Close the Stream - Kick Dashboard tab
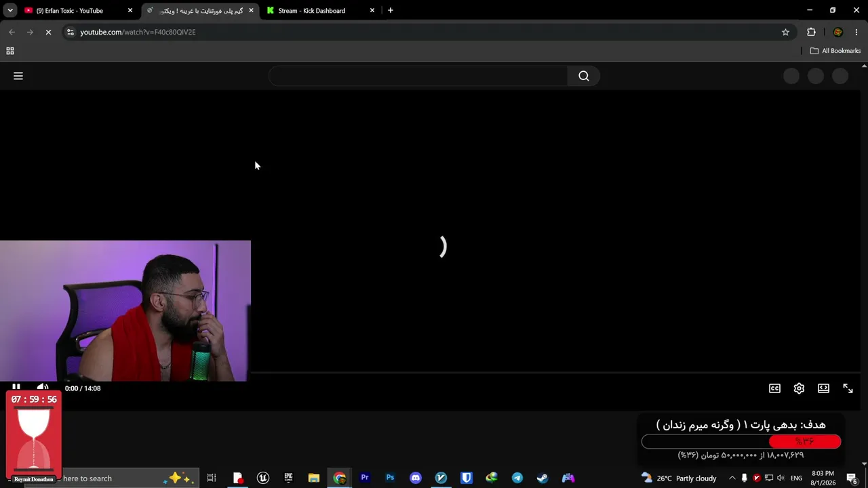868x488 pixels. [372, 10]
